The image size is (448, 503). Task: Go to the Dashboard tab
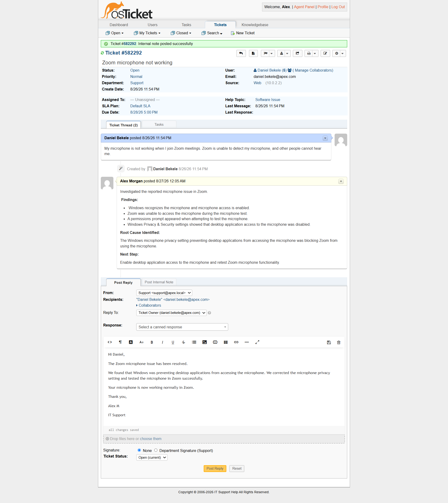(x=119, y=25)
